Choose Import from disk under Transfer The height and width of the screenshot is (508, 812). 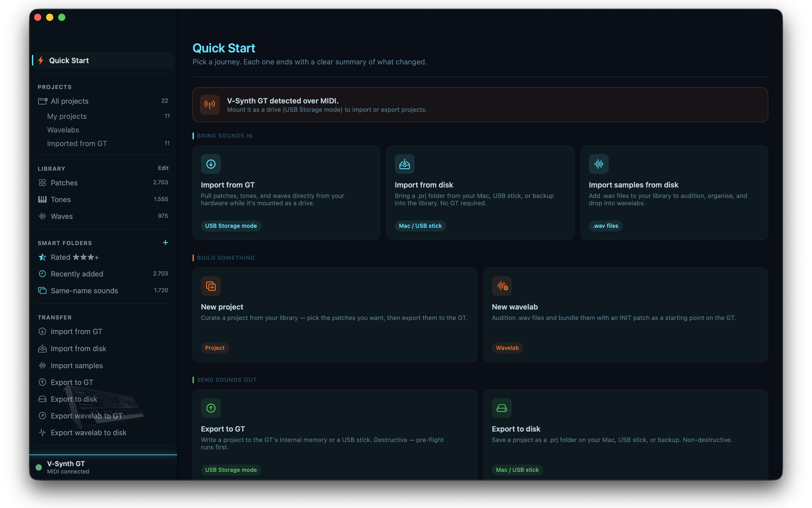pos(103,349)
